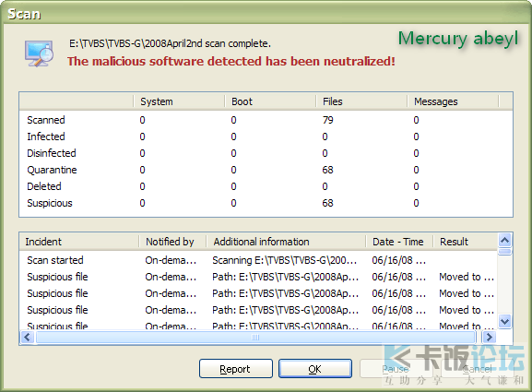Select the Scanned row label
The height and width of the screenshot is (392, 532).
(46, 120)
